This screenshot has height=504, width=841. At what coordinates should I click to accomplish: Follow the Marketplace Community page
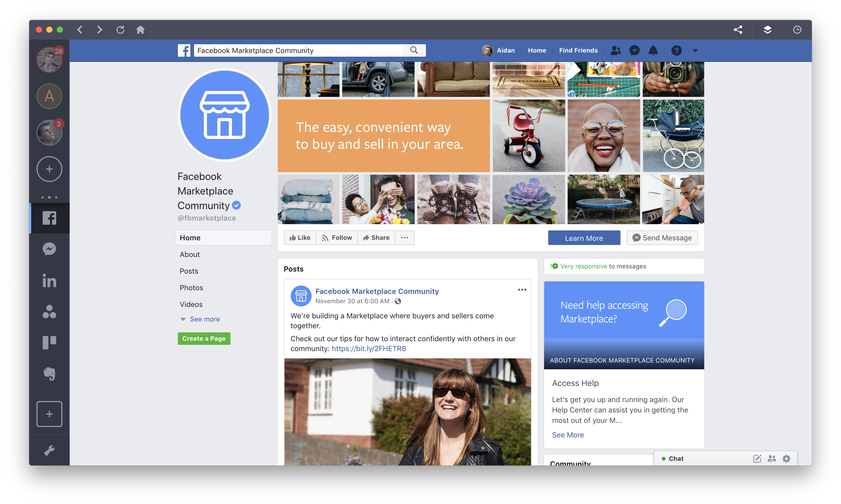pyautogui.click(x=337, y=238)
